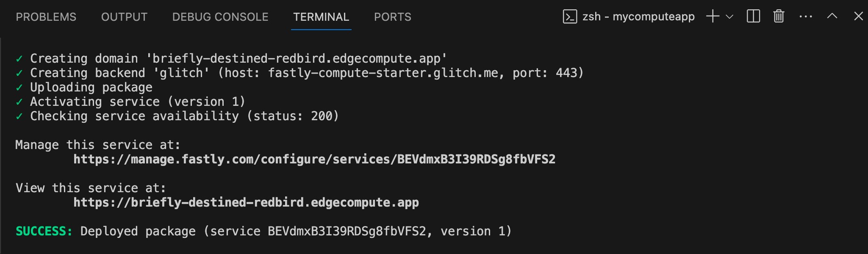Split the terminal using the split icon
This screenshot has width=868, height=254.
click(753, 17)
